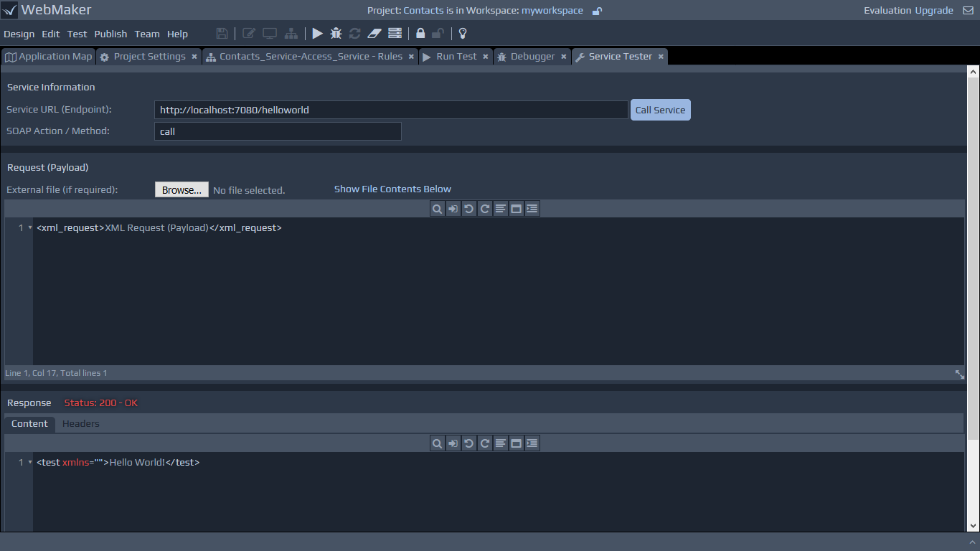The image size is (980, 551).
Task: Click fullscreen icon in Request editor toolbar
Action: (516, 209)
